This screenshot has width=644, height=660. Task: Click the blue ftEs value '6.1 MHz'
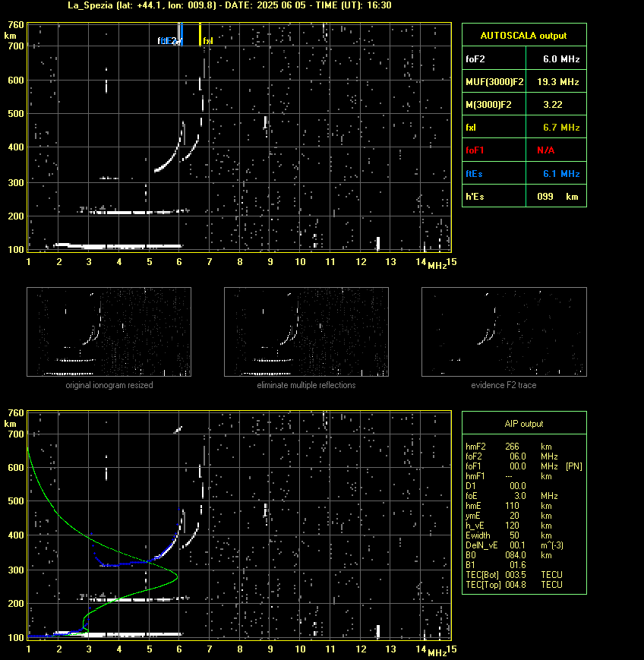pyautogui.click(x=561, y=173)
